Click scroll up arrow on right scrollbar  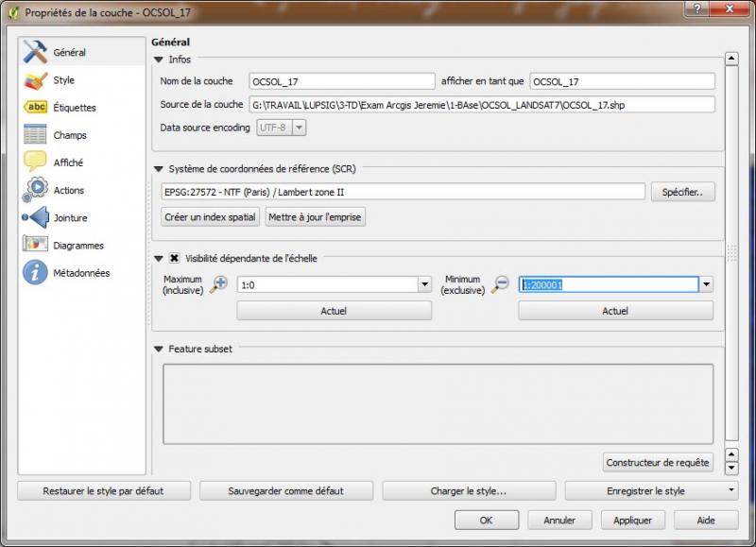[x=731, y=59]
